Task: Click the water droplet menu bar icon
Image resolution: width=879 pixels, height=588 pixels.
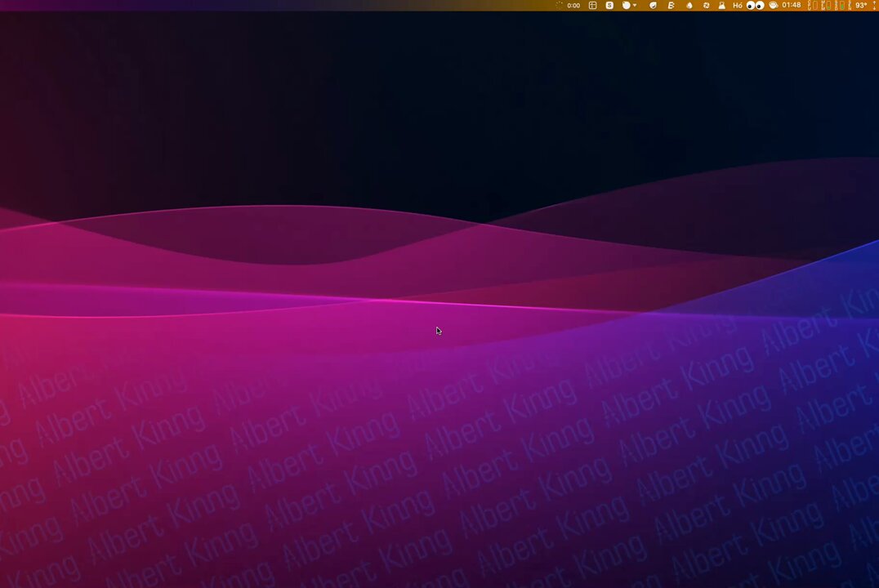Action: [x=689, y=6]
